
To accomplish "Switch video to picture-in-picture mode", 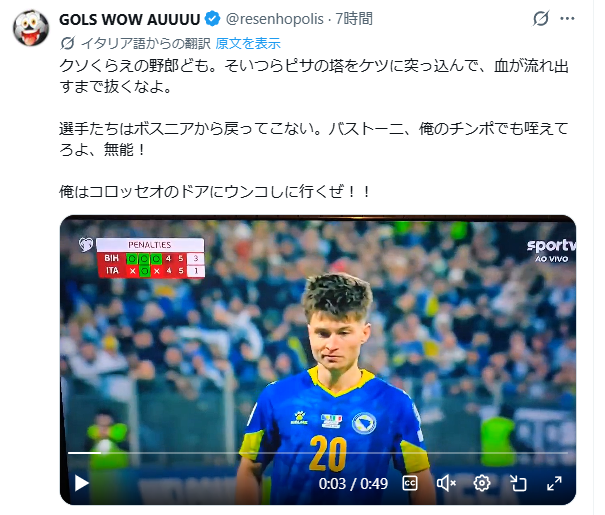I will pyautogui.click(x=518, y=483).
